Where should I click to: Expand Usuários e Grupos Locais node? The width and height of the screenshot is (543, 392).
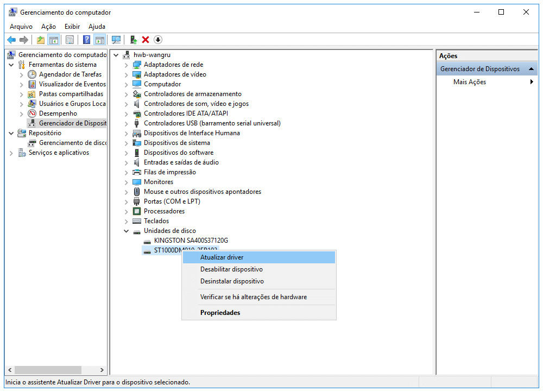(x=22, y=104)
